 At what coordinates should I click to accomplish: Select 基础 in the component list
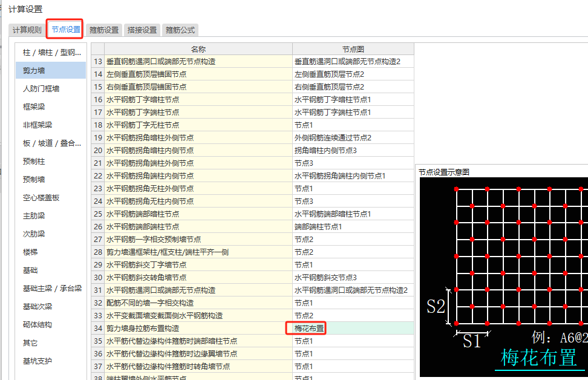click(51, 270)
